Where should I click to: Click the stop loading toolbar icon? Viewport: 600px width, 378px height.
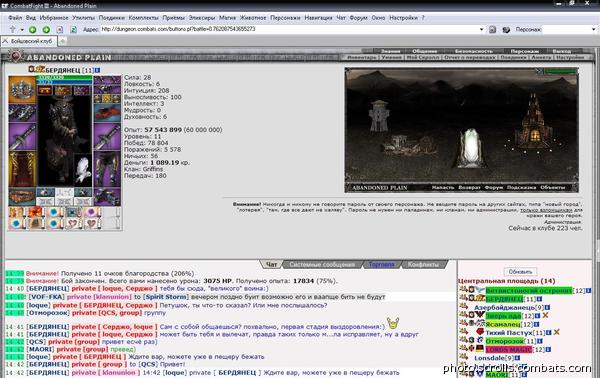click(x=60, y=29)
